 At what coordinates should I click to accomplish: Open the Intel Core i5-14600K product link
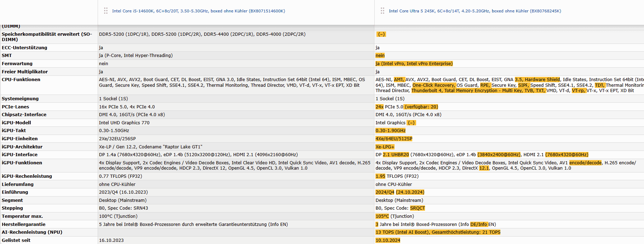[199, 11]
